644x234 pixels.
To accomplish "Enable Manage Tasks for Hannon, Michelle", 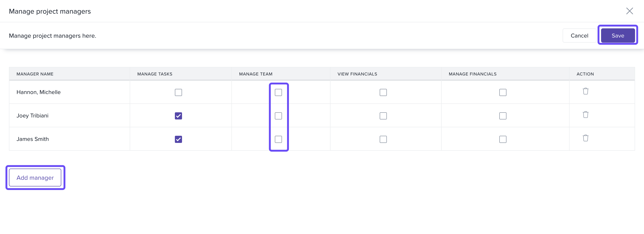I will 178,92.
